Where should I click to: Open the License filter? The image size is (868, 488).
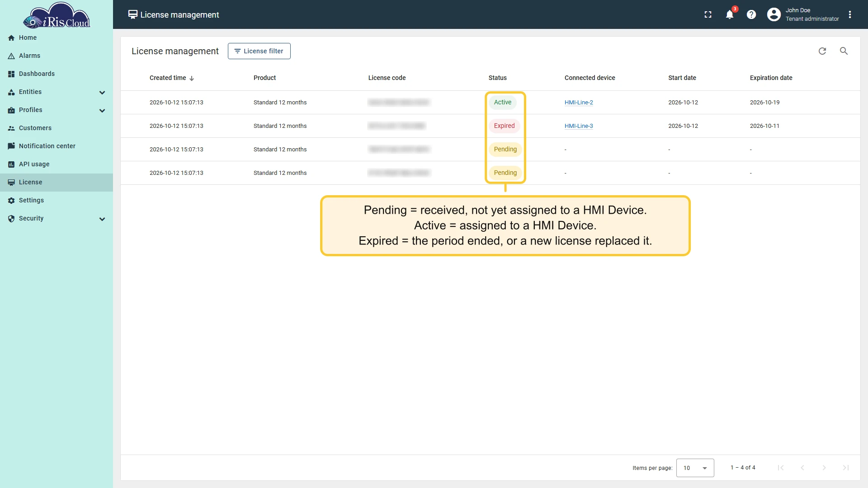tap(259, 51)
